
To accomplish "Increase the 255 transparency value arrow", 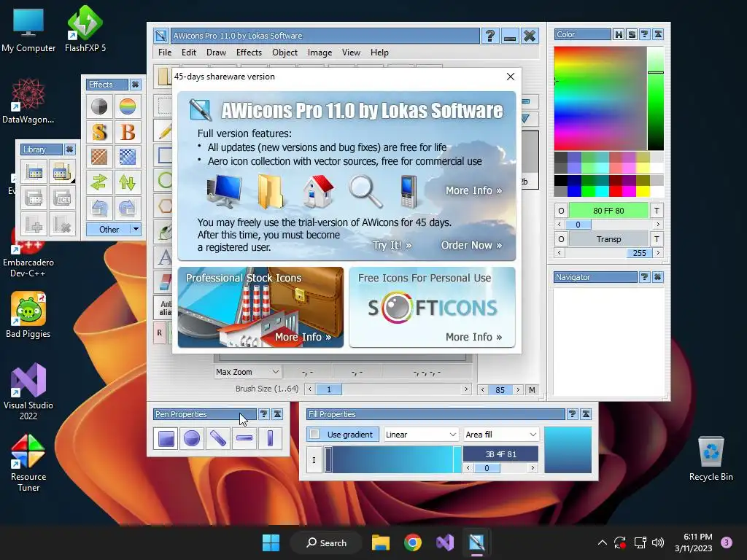I will click(659, 253).
